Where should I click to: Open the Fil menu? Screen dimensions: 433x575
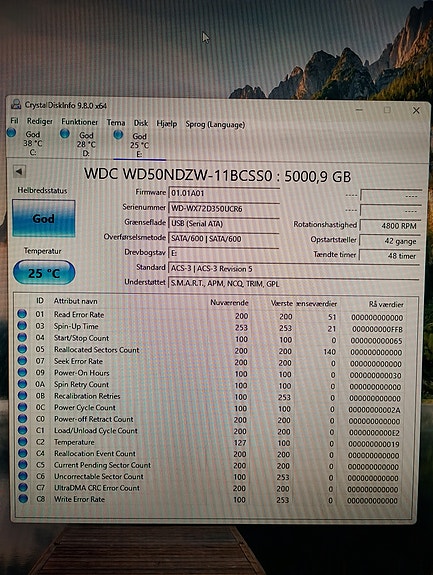(14, 121)
